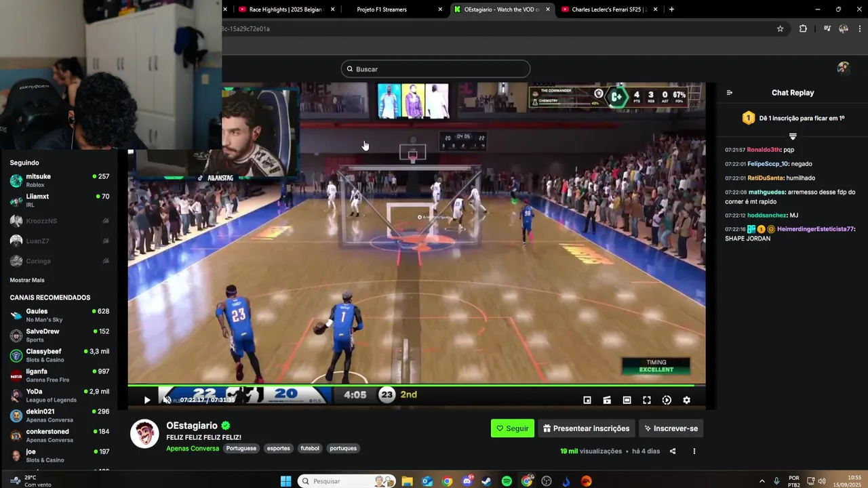This screenshot has height=488, width=868.
Task: Share the VOD using share icon
Action: tap(673, 451)
